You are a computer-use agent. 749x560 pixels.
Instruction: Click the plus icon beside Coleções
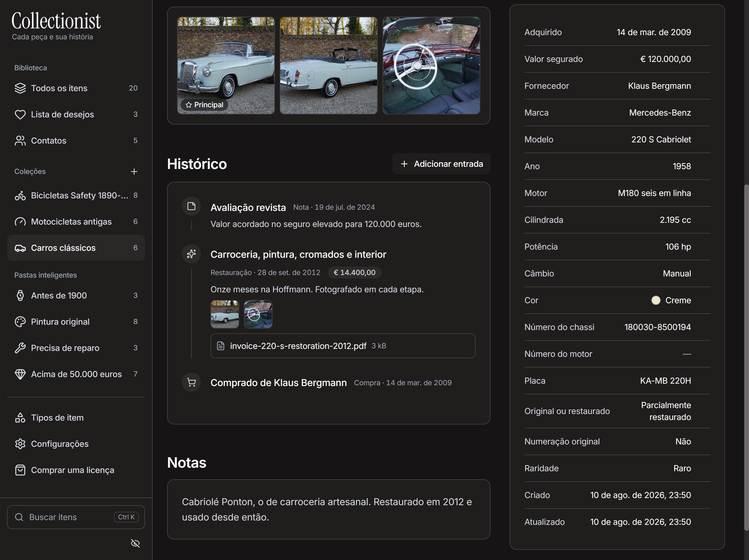(x=134, y=172)
